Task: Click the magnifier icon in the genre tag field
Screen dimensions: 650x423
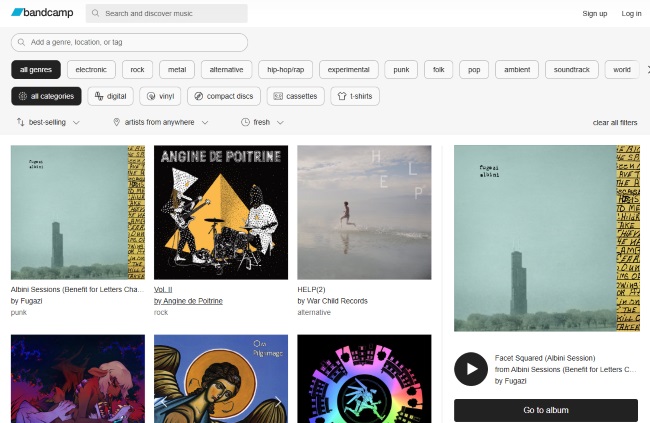Action: pyautogui.click(x=22, y=42)
